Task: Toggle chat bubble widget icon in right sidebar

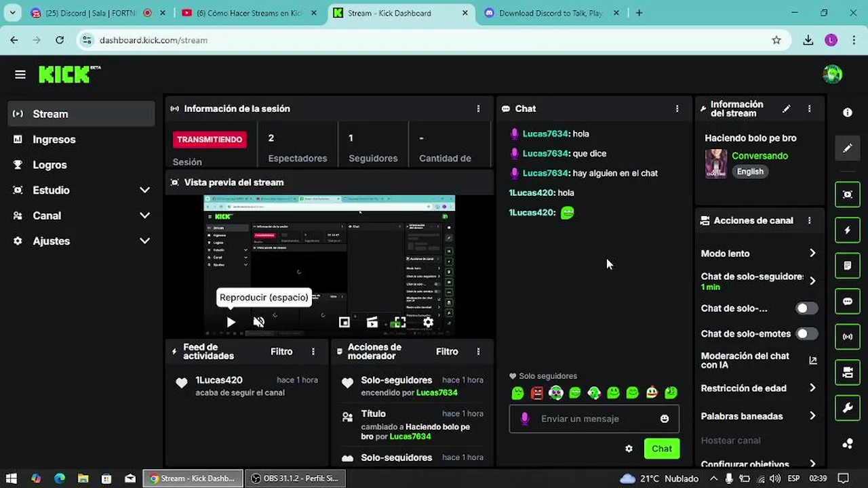Action: [848, 301]
